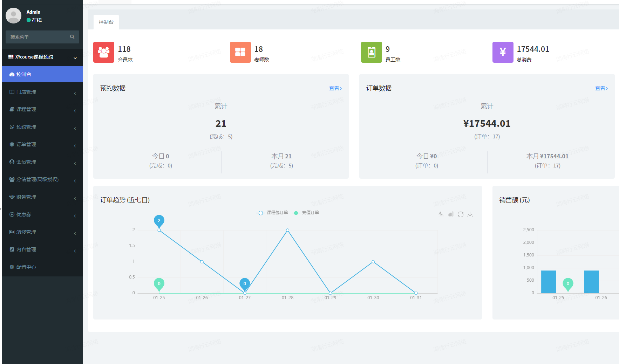
Task: Switch order trend chart to line view
Action: coord(441,214)
